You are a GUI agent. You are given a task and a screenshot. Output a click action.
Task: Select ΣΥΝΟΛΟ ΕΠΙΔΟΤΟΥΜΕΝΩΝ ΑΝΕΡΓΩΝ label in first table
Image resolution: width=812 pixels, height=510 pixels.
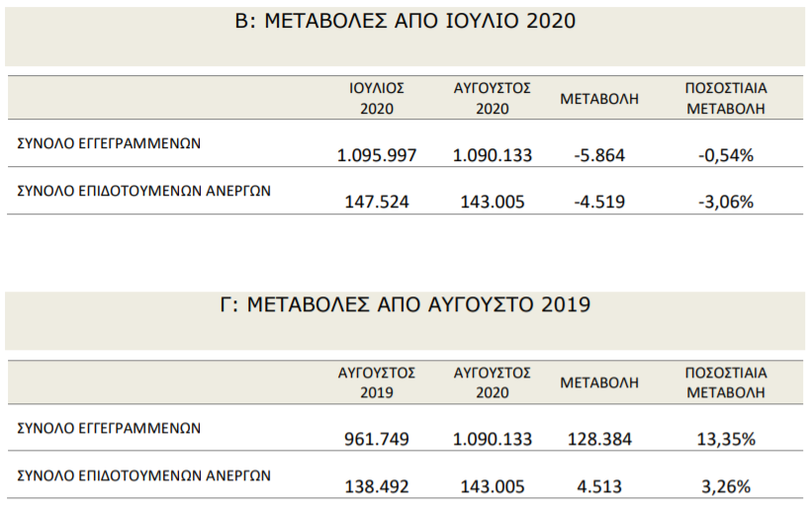click(x=144, y=191)
